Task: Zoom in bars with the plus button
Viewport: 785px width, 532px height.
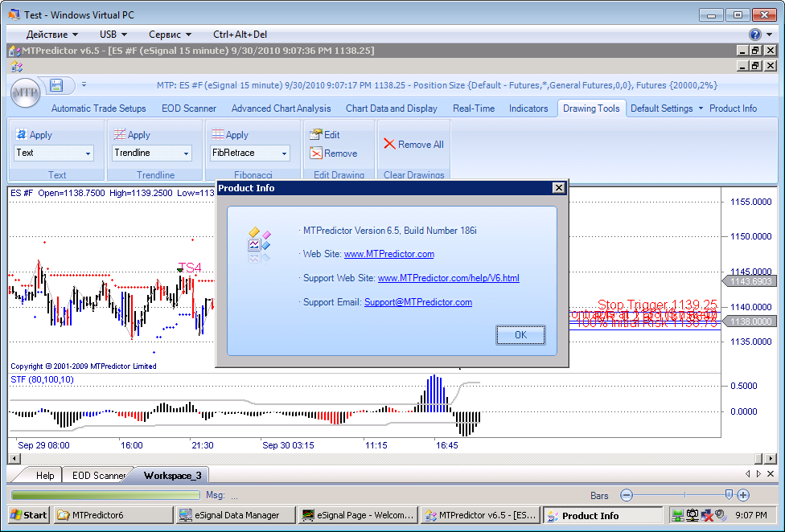Action: coord(743,496)
